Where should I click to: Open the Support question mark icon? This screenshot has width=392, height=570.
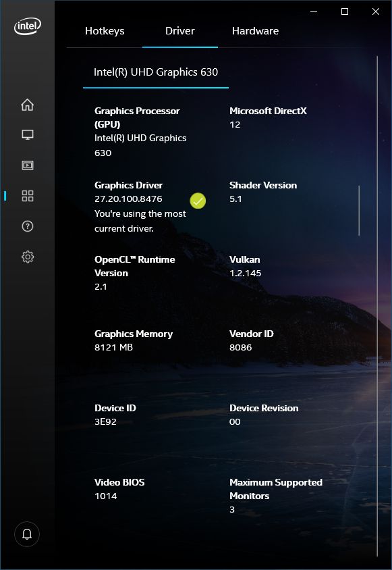(x=27, y=226)
